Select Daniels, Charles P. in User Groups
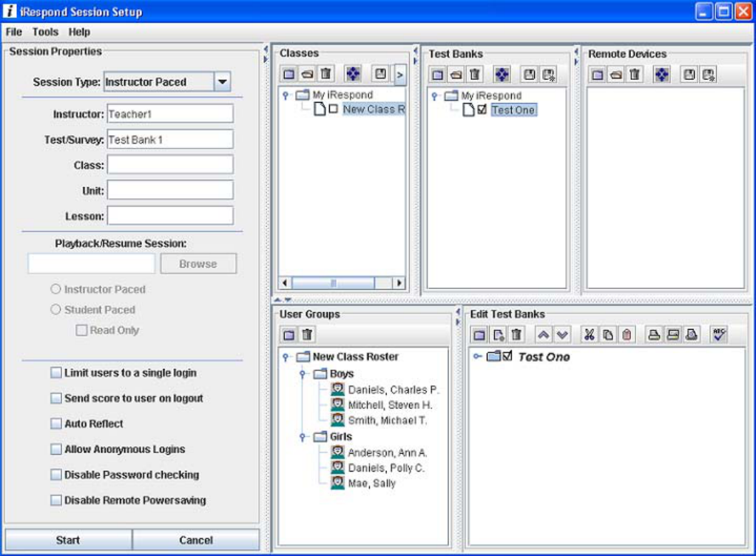The width and height of the screenshot is (756, 556). pyautogui.click(x=385, y=390)
